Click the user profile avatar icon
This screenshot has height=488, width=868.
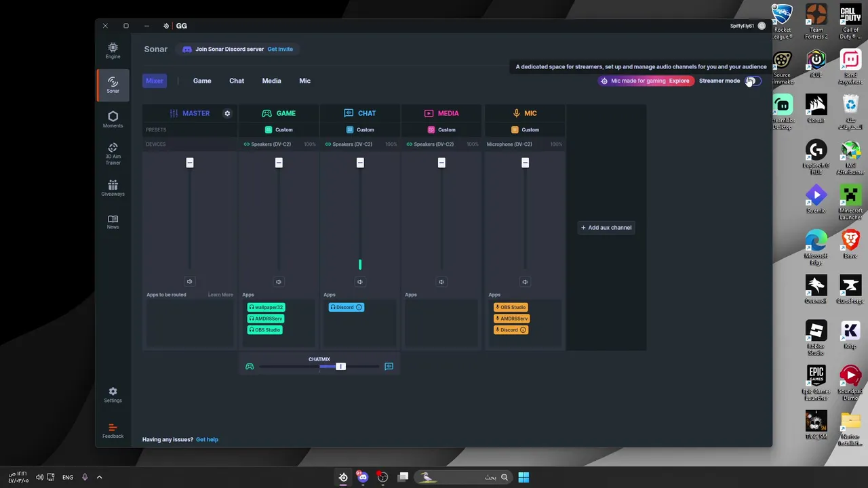[762, 26]
